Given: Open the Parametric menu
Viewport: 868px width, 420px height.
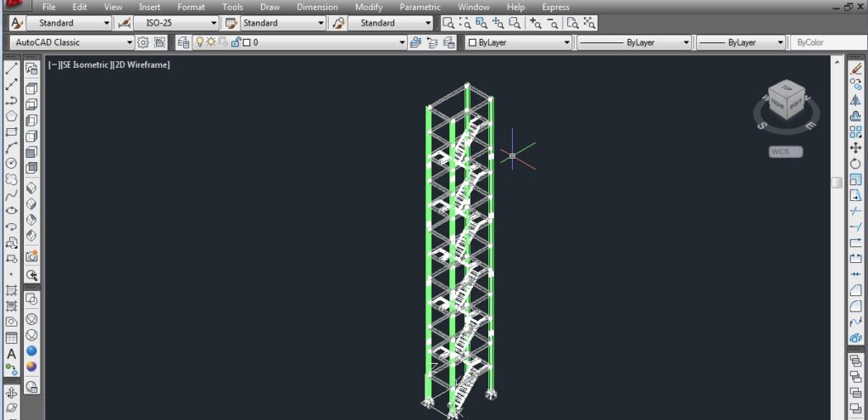Looking at the screenshot, I should click(420, 7).
